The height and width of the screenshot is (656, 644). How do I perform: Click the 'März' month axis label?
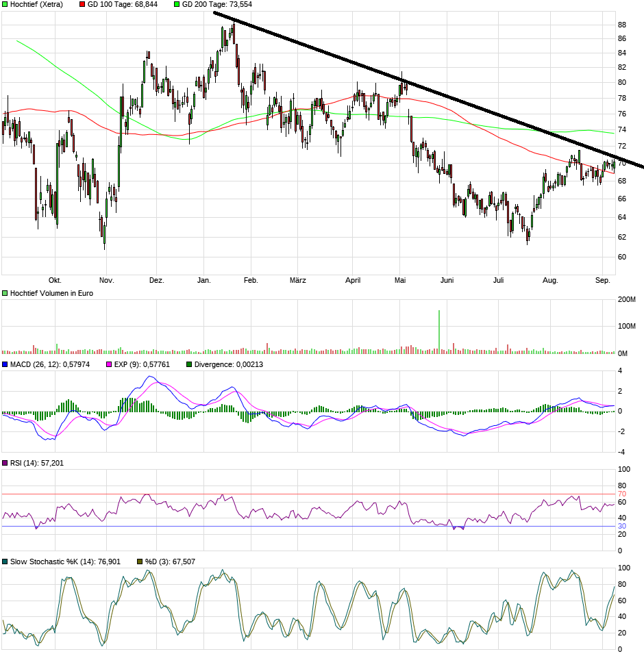point(298,280)
